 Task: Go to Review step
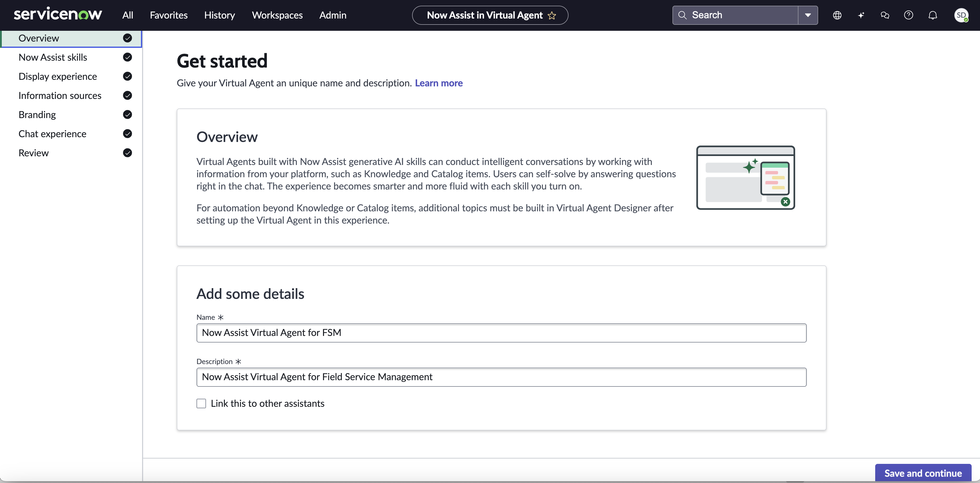pos(71,153)
